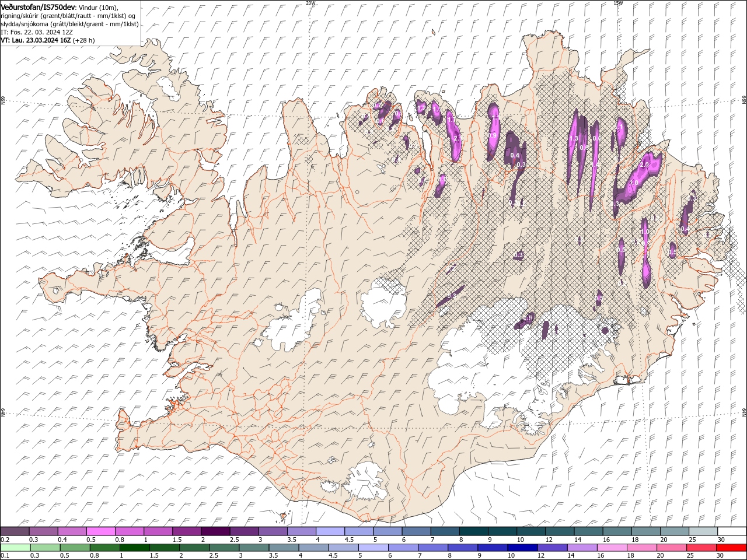Pick the bottom-row swatch between 0.5 and 0.8
747x560 pixels.
75,548
